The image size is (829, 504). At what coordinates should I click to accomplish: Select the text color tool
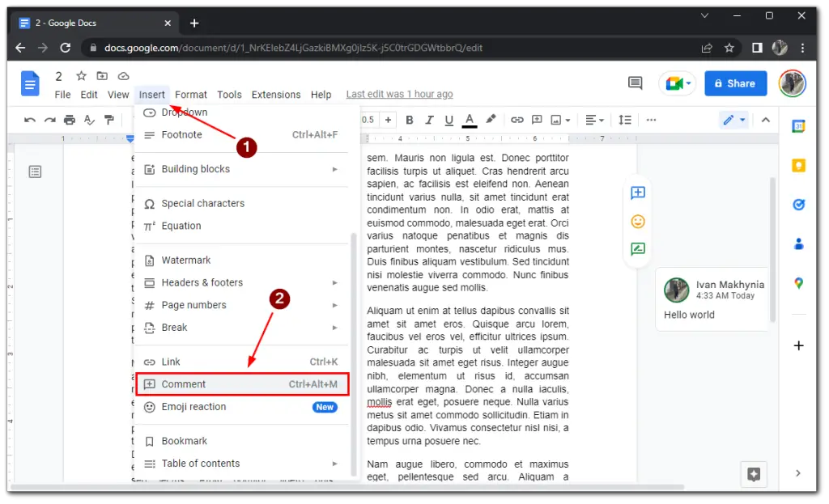click(469, 120)
